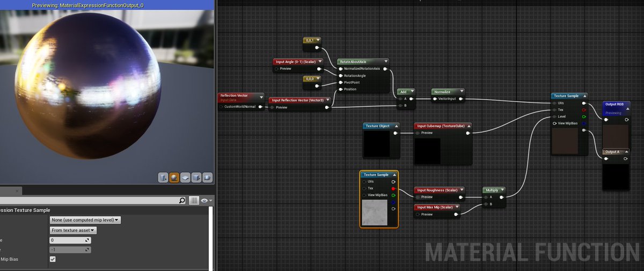Select the sphere preview mesh button
The width and height of the screenshot is (644, 271).
point(174,178)
